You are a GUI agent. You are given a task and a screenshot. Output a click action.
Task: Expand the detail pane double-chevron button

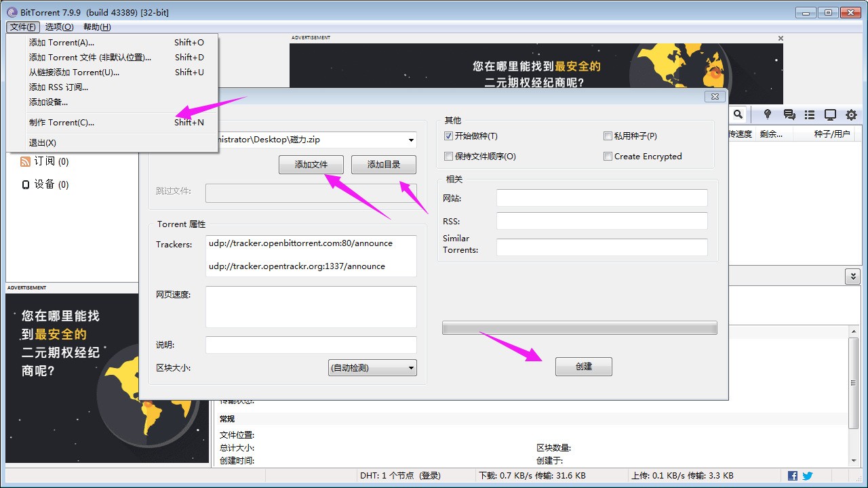click(x=852, y=277)
